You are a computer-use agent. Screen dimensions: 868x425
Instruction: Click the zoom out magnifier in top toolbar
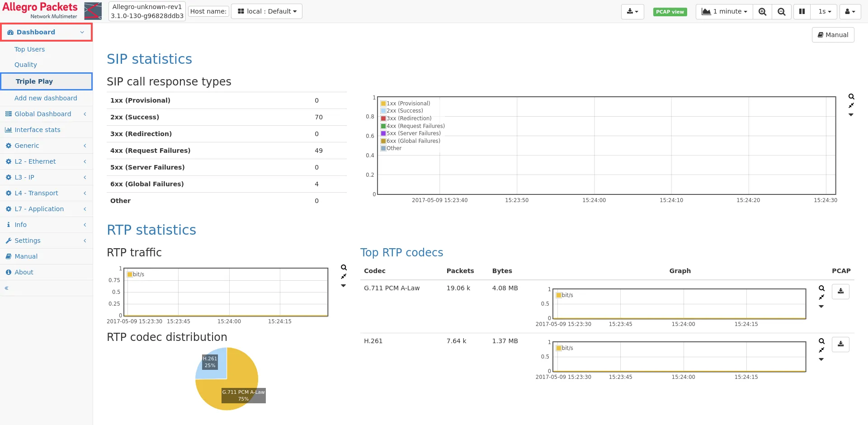(x=781, y=12)
